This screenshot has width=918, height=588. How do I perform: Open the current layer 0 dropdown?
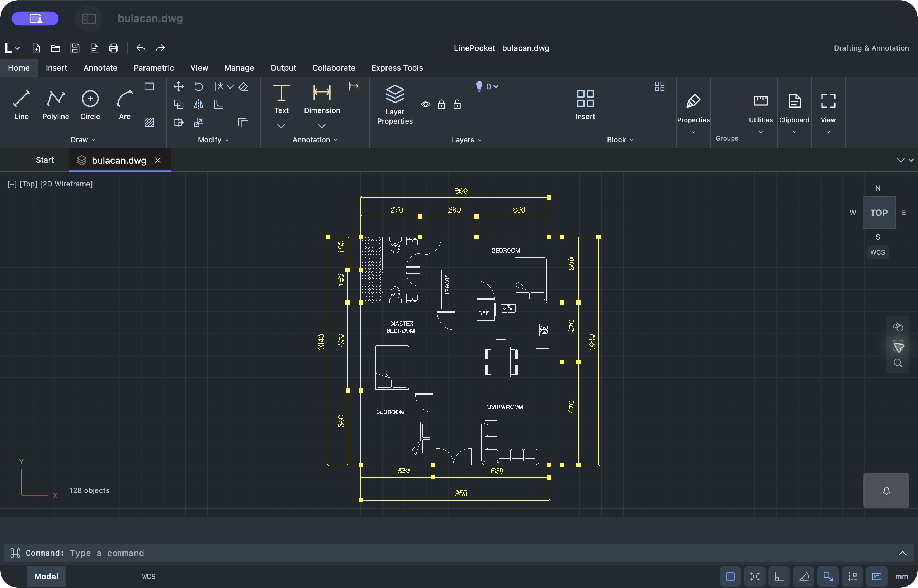pos(487,87)
